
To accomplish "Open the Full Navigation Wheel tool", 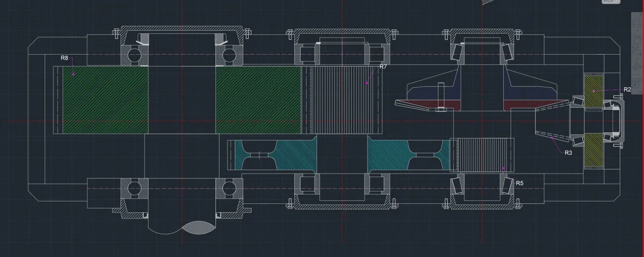I will point(638,23).
